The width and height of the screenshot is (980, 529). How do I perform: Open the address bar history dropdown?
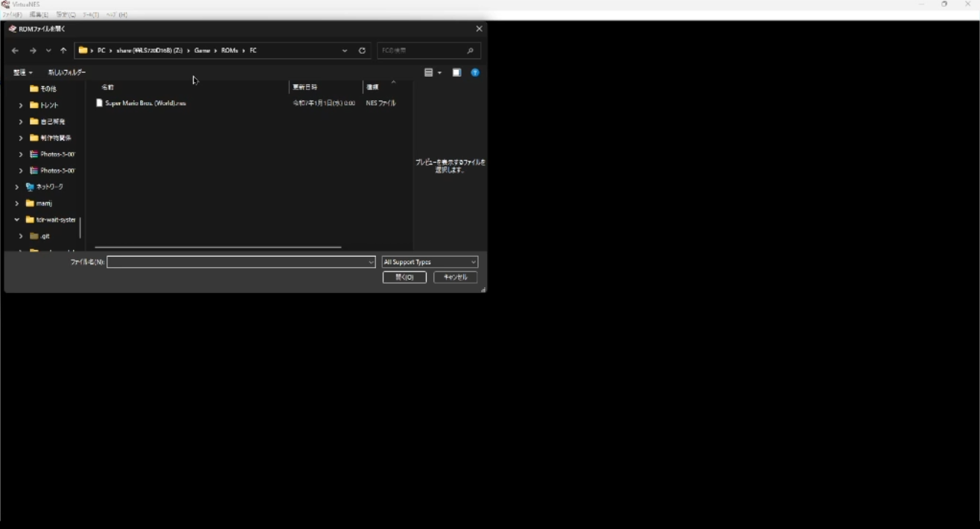344,50
